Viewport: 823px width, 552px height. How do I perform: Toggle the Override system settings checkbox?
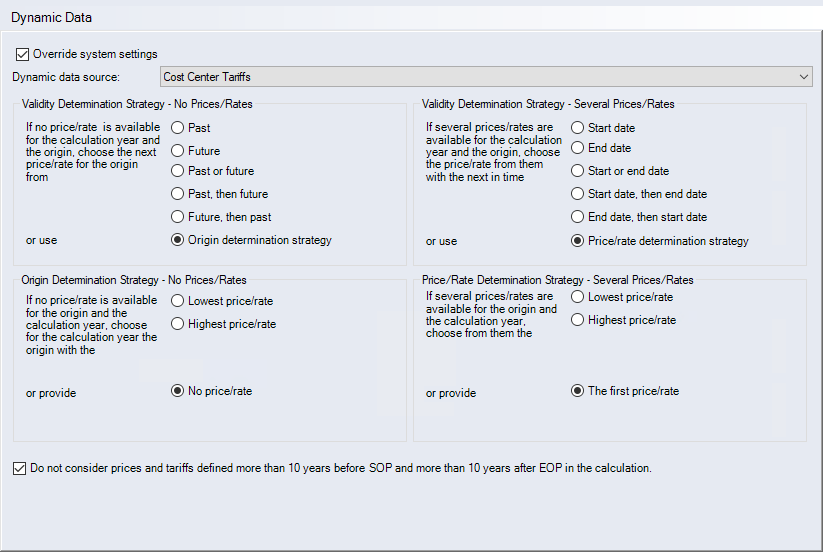click(23, 54)
